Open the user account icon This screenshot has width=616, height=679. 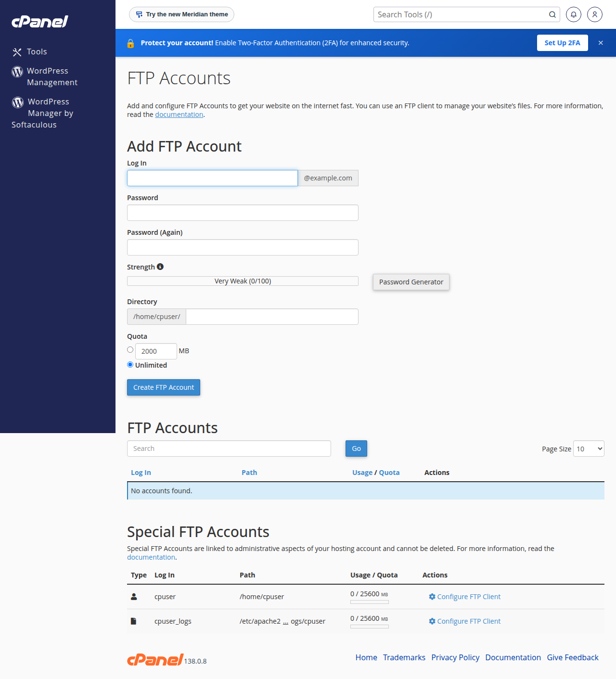pyautogui.click(x=595, y=14)
